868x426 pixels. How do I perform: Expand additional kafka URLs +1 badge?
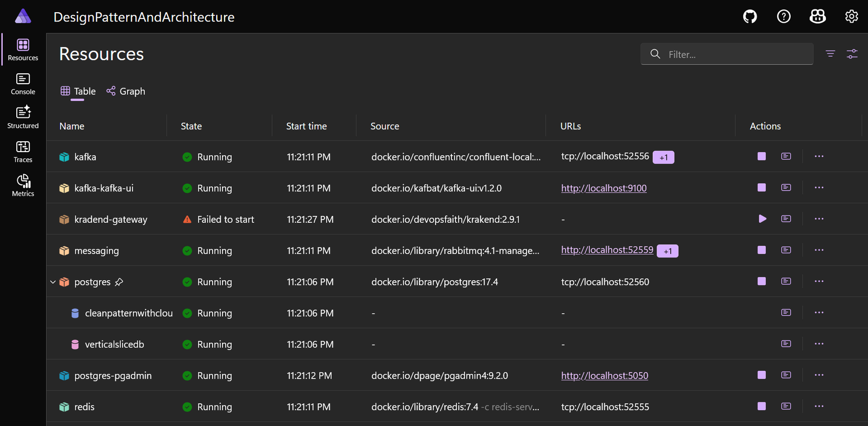663,157
